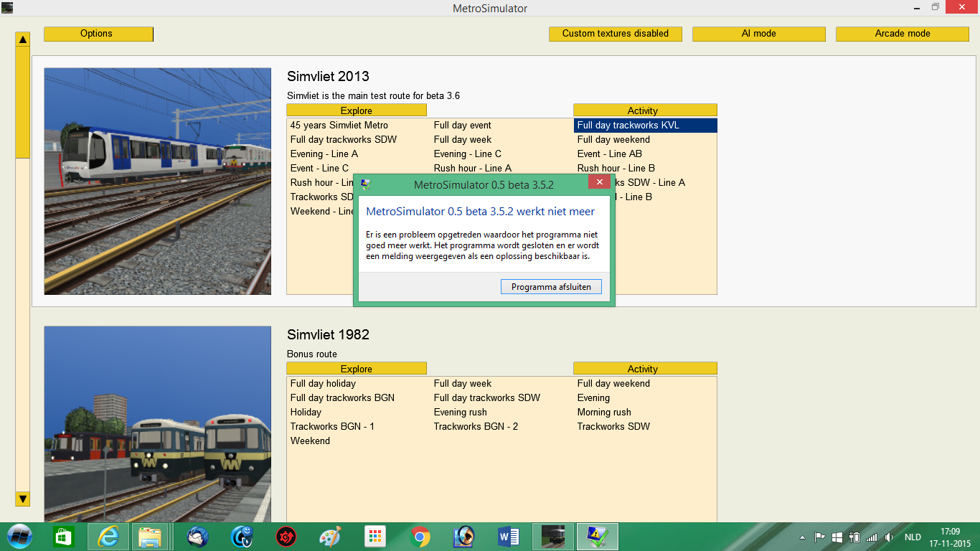980x551 pixels.
Task: Launch Internet Explorer from the taskbar
Action: click(x=108, y=536)
